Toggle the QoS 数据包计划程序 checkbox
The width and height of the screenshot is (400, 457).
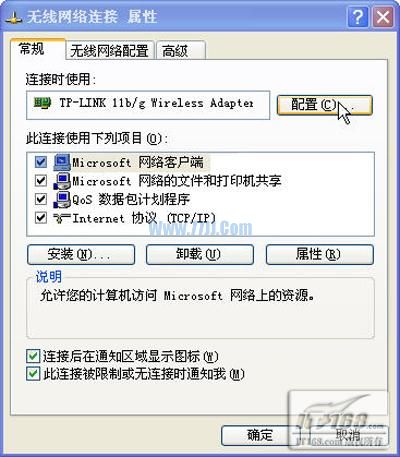(41, 199)
